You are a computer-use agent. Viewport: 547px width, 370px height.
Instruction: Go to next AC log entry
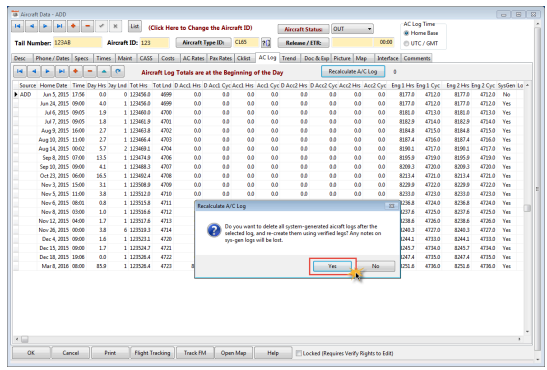coord(47,71)
